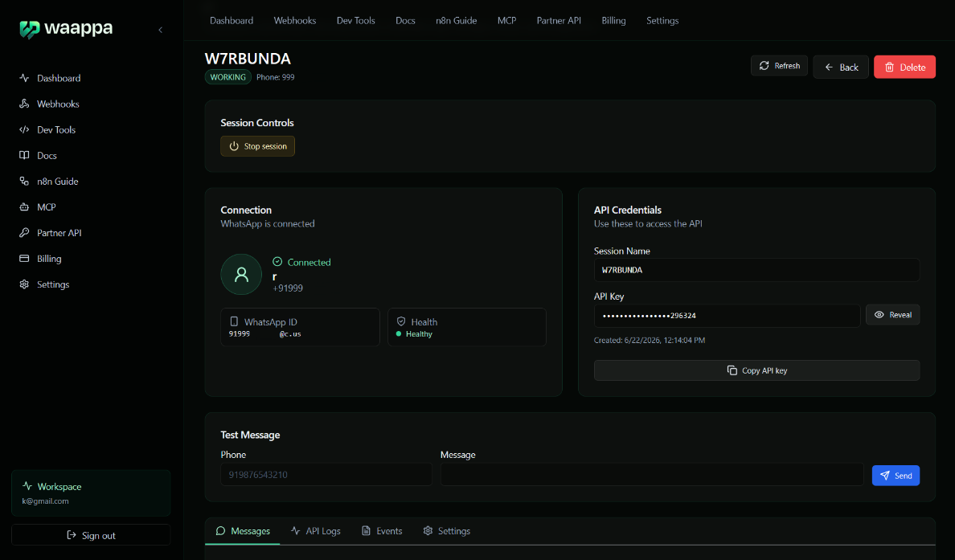
Task: Send the test message
Action: click(x=896, y=476)
